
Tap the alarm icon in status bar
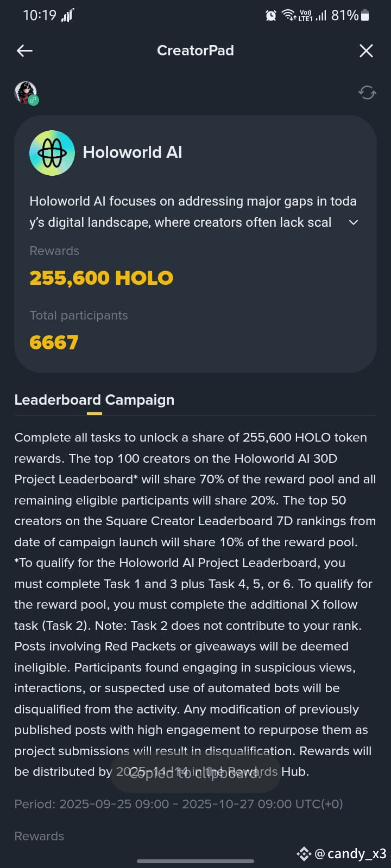tap(270, 16)
